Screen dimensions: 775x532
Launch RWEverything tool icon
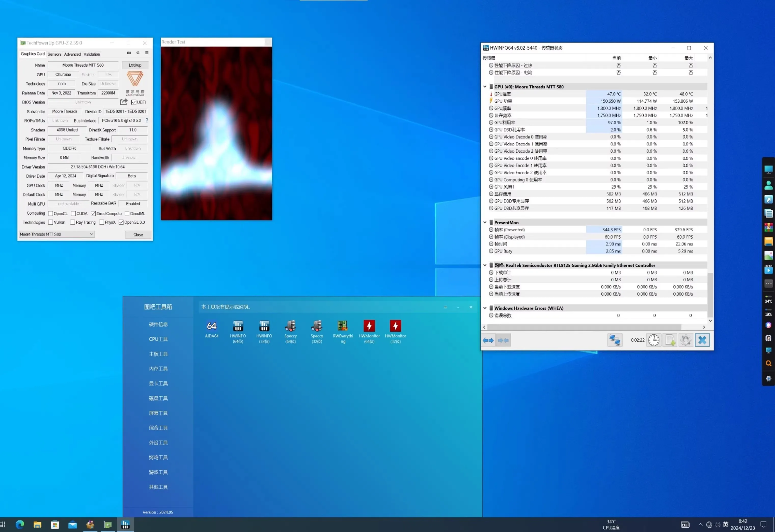(342, 326)
